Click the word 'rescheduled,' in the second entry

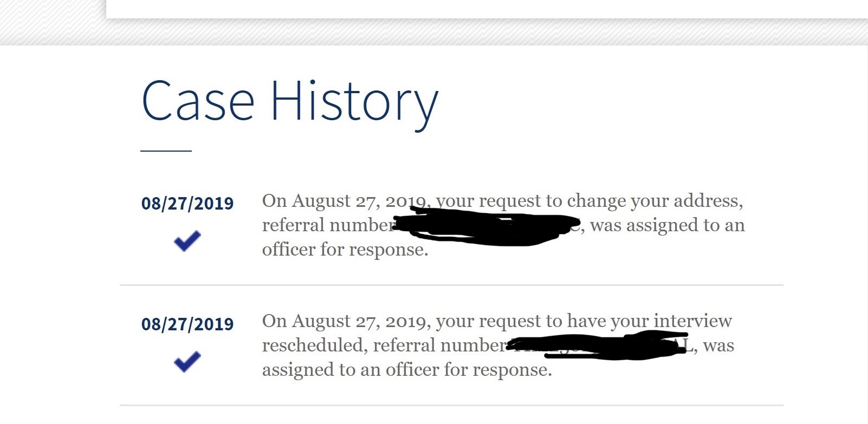click(315, 345)
